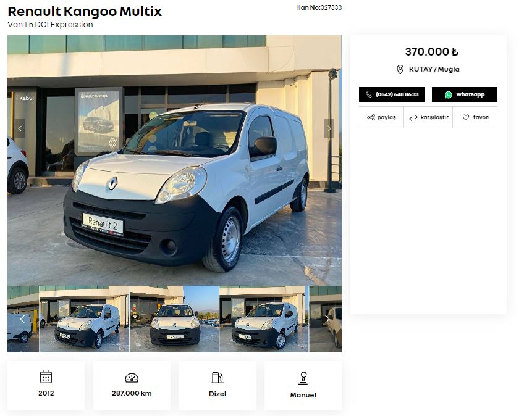Click the WhatsApp logo icon
Viewport: 532px width, 416px height.
(448, 94)
